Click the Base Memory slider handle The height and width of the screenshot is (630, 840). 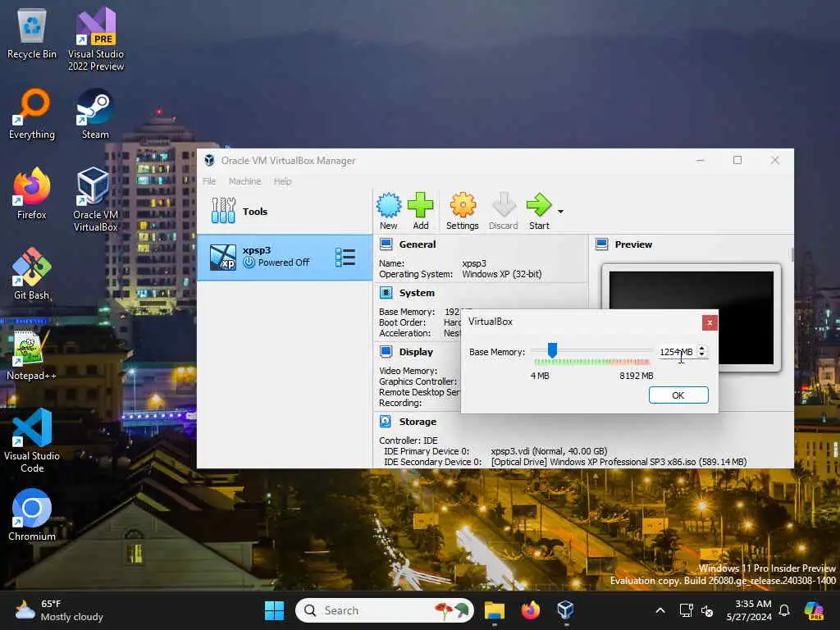552,350
